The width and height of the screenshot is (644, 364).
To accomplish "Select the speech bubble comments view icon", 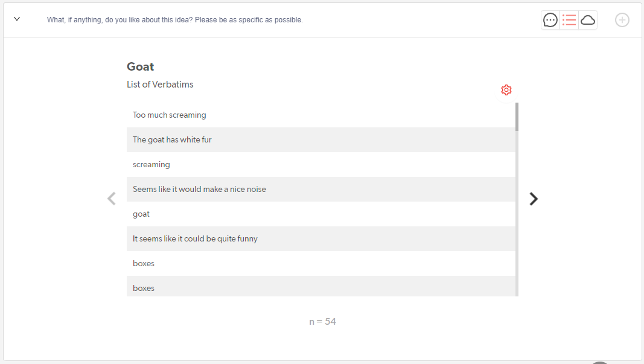I will [550, 20].
